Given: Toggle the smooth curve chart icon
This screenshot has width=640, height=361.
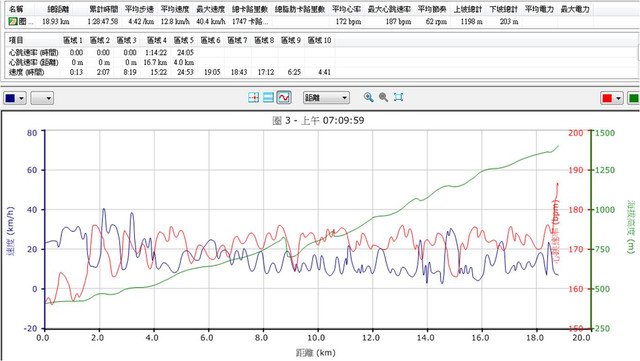Looking at the screenshot, I should (283, 97).
